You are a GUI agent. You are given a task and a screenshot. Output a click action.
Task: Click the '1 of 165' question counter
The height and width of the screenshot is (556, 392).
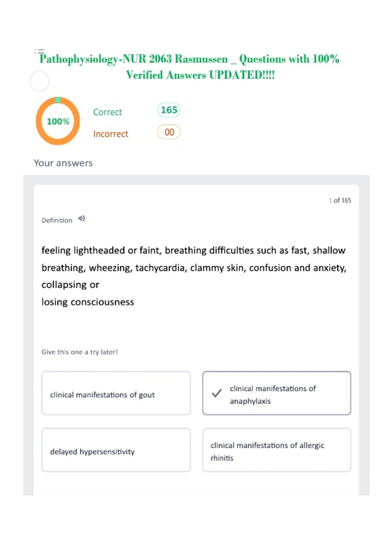point(340,200)
